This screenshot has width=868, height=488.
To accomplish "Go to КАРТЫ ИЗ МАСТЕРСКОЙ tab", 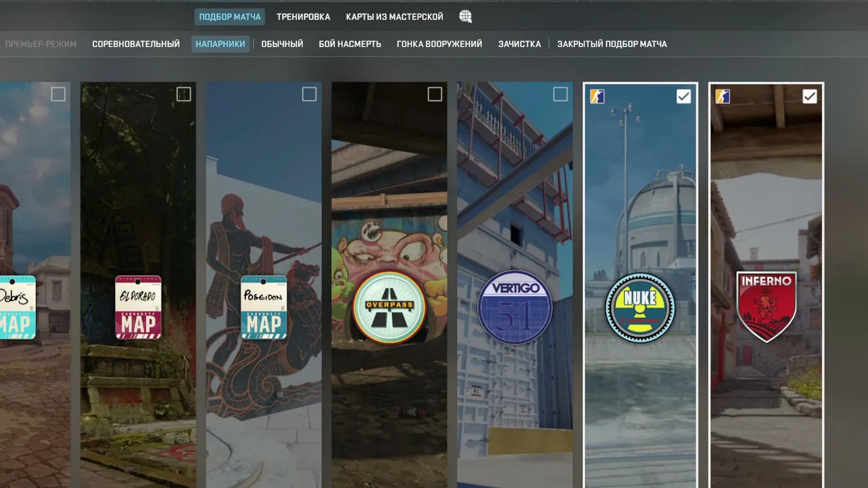I will tap(395, 17).
